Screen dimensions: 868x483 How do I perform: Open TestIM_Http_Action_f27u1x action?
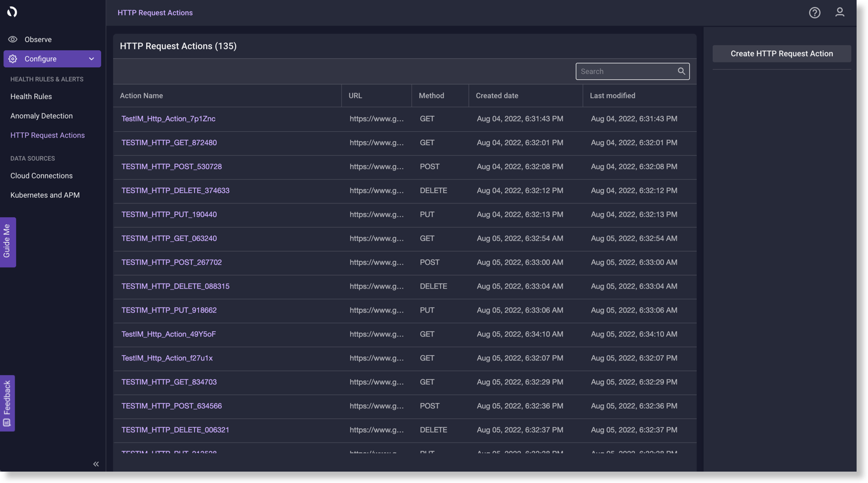167,358
